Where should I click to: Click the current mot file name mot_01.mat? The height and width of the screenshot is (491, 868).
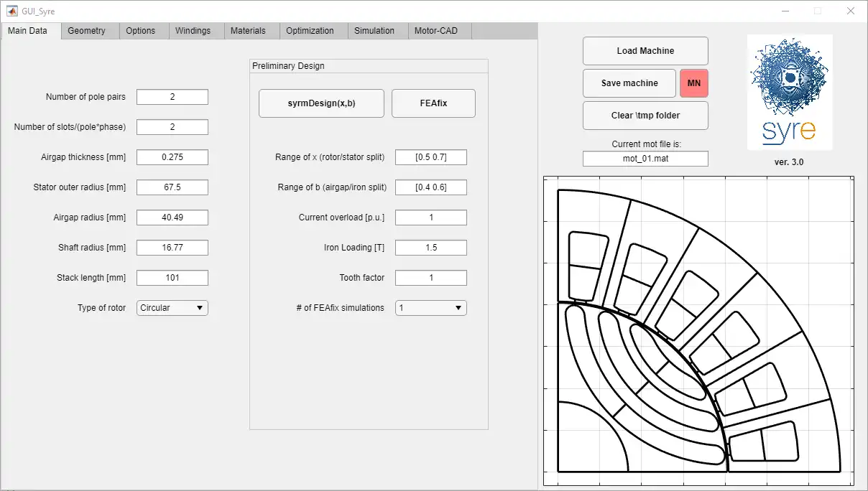(645, 158)
